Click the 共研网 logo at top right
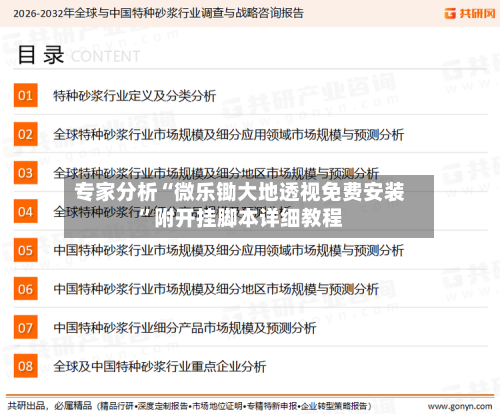The image size is (500, 414). [470, 13]
